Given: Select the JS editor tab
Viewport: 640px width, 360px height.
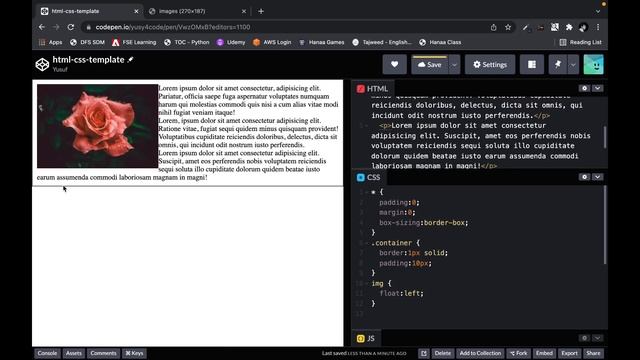Looking at the screenshot, I should (x=366, y=338).
